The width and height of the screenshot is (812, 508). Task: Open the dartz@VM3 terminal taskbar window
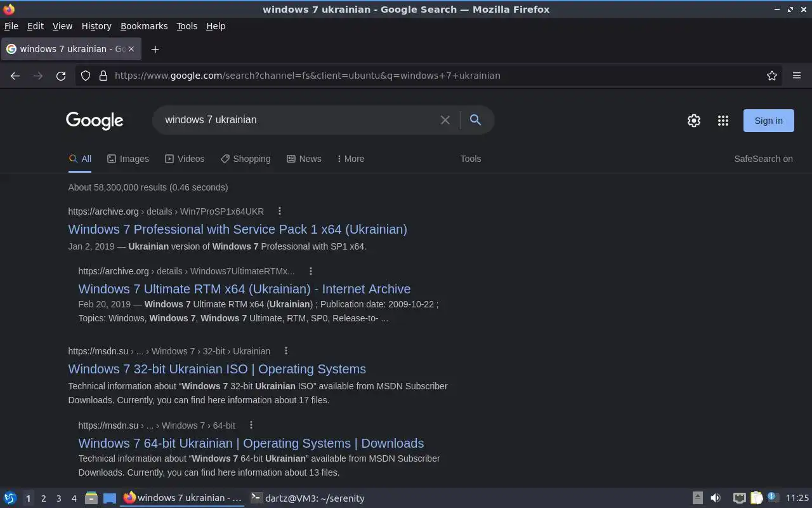pyautogui.click(x=308, y=498)
